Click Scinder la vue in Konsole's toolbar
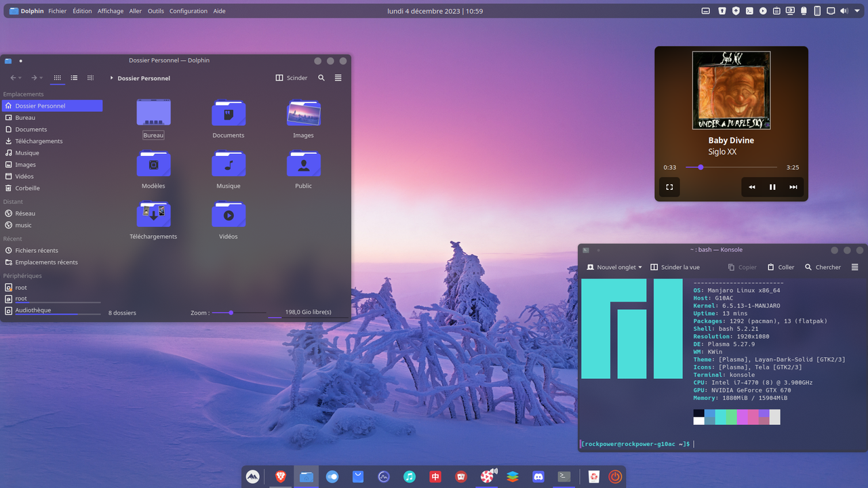This screenshot has height=488, width=868. pos(675,267)
